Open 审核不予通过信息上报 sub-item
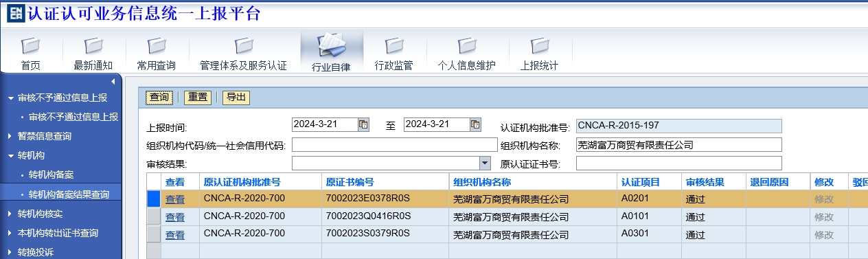The image size is (868, 259). 73,117
